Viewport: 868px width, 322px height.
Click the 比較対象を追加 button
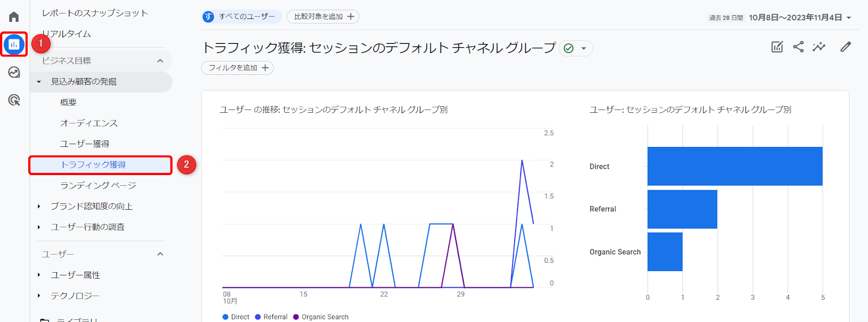coord(323,17)
